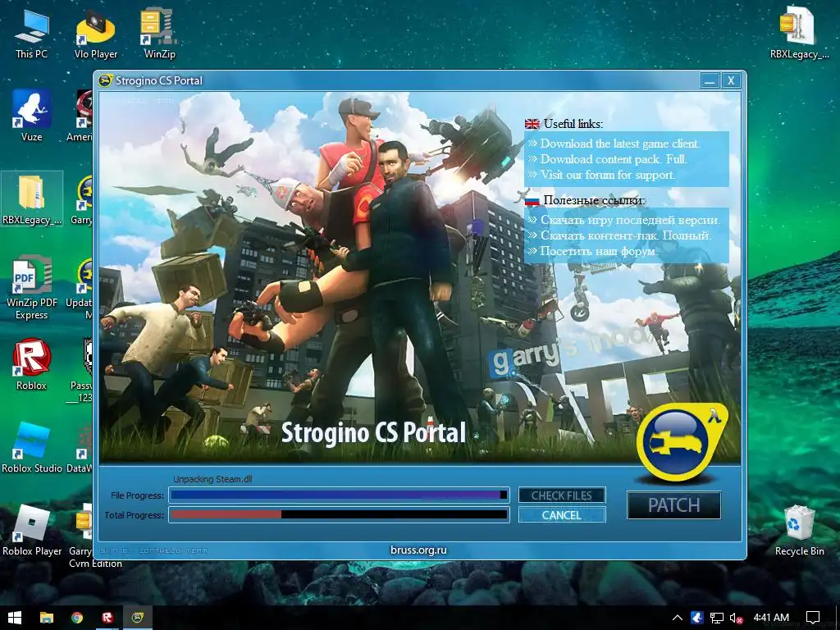Viewport: 840px width, 630px height.
Task: Minimize the Strogino CS Portal window
Action: 710,80
